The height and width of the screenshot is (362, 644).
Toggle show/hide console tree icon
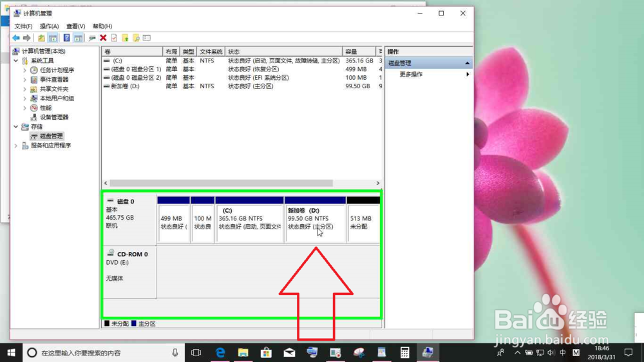[x=53, y=38]
